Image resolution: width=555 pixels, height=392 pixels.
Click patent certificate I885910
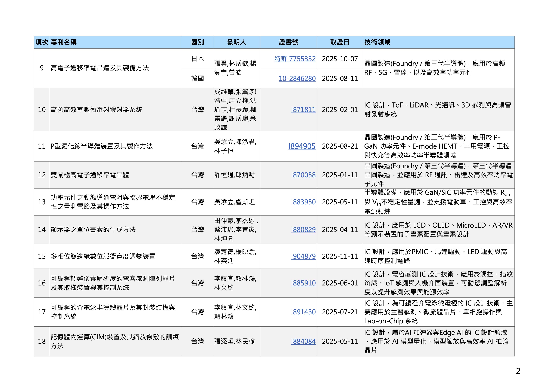tap(303, 283)
